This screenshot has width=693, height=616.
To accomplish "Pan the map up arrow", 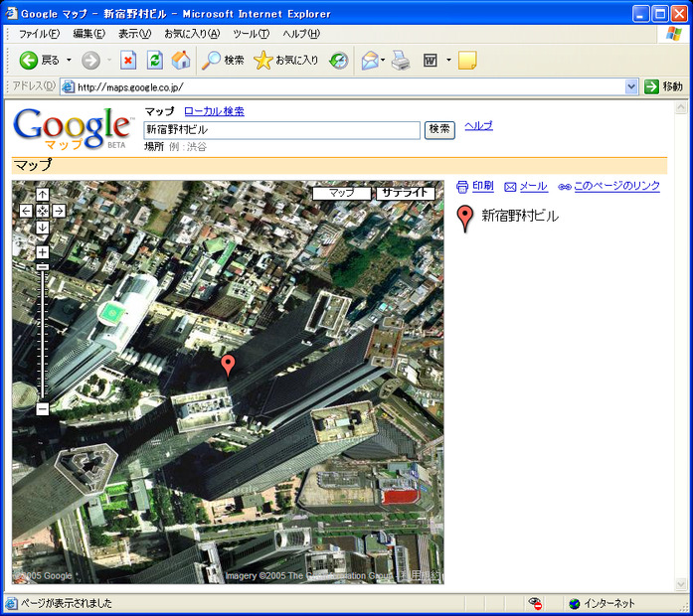I will (x=43, y=195).
